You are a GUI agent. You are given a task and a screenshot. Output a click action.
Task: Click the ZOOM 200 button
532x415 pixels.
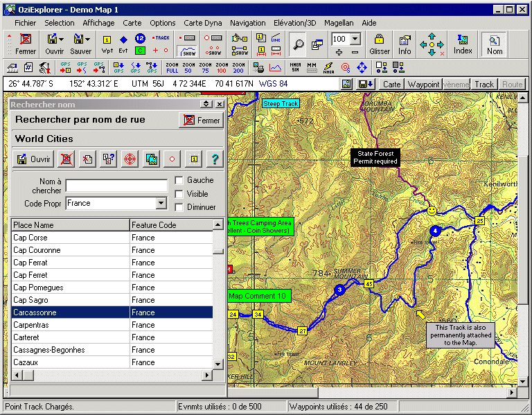[238, 67]
